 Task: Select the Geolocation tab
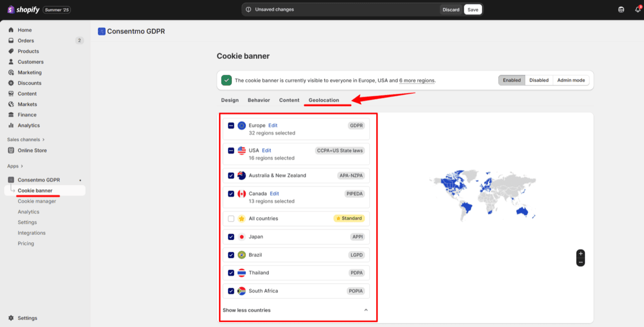coord(324,100)
